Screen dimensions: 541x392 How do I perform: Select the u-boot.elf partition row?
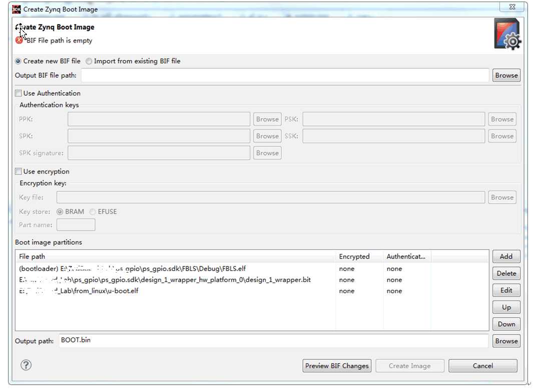[252, 290]
